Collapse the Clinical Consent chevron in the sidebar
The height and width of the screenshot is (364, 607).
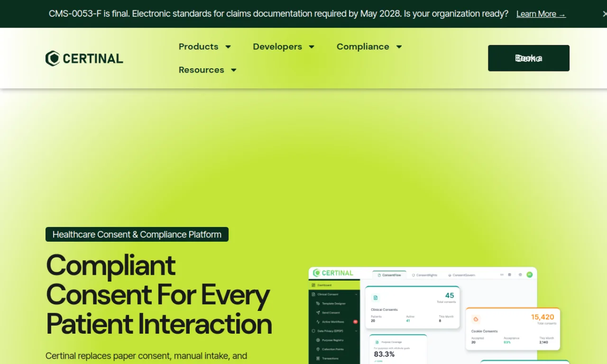pyautogui.click(x=356, y=294)
